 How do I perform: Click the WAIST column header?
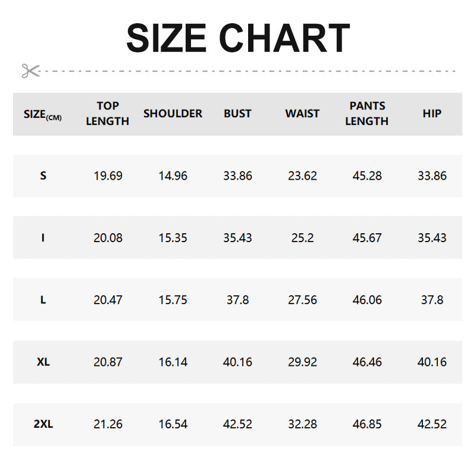(x=302, y=114)
